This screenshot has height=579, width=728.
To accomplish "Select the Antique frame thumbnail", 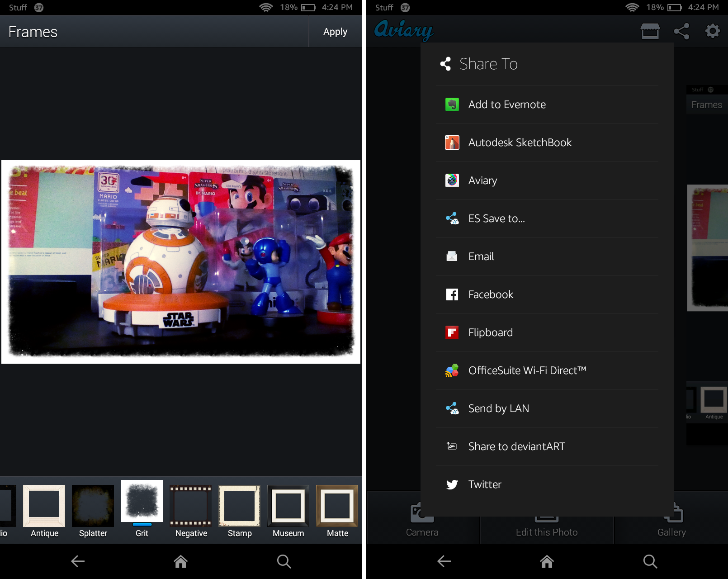I will (44, 506).
